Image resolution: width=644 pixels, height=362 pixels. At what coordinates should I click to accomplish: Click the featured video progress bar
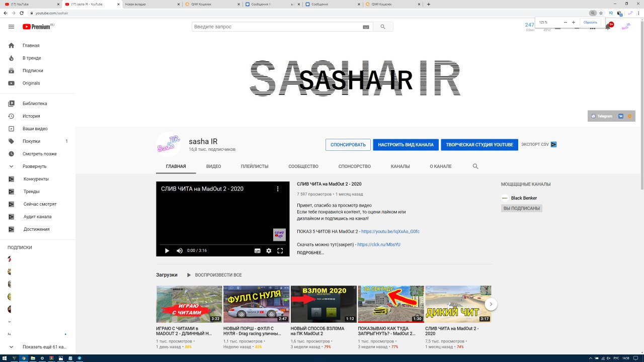pyautogui.click(x=222, y=244)
